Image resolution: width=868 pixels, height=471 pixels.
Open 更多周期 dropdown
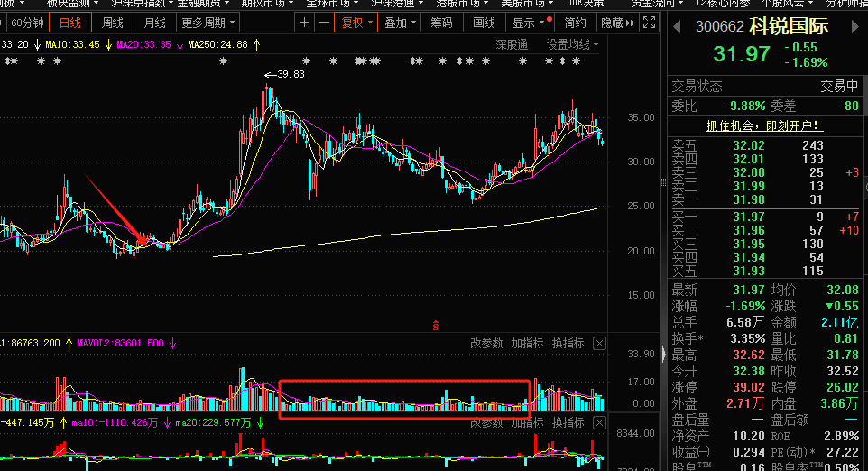(x=208, y=23)
